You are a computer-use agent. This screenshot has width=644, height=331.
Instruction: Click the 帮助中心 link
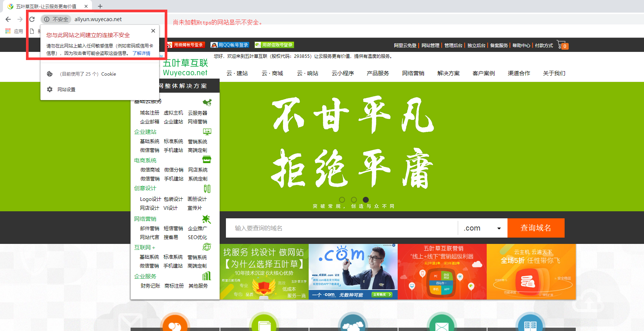coord(521,45)
